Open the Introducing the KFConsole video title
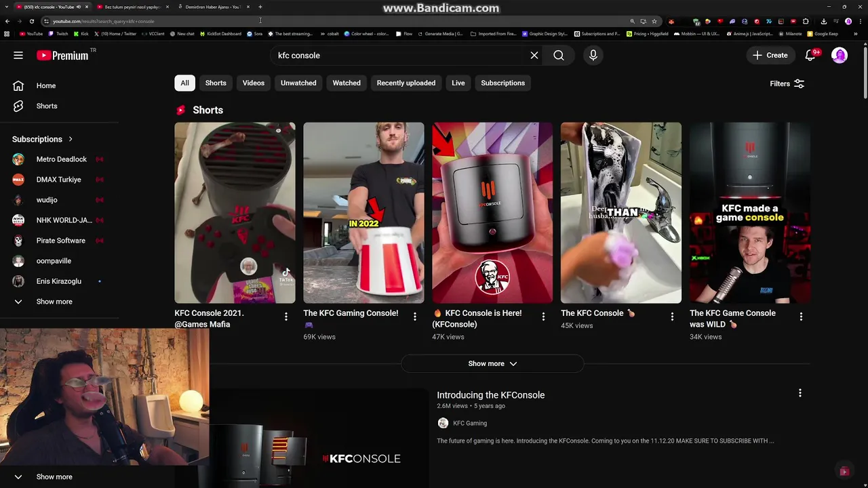The width and height of the screenshot is (868, 488). click(x=491, y=395)
